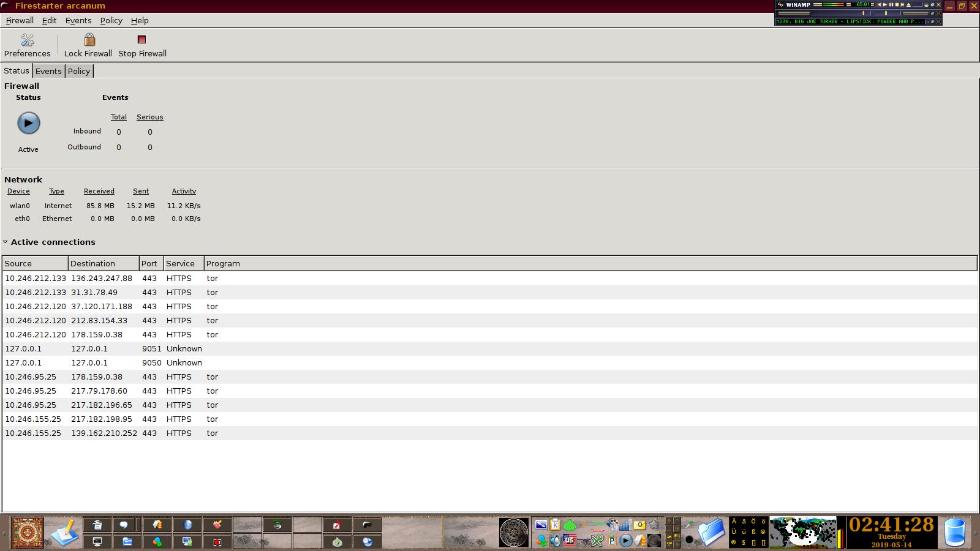The width and height of the screenshot is (980, 551).
Task: Click the Total events header
Action: (x=119, y=117)
